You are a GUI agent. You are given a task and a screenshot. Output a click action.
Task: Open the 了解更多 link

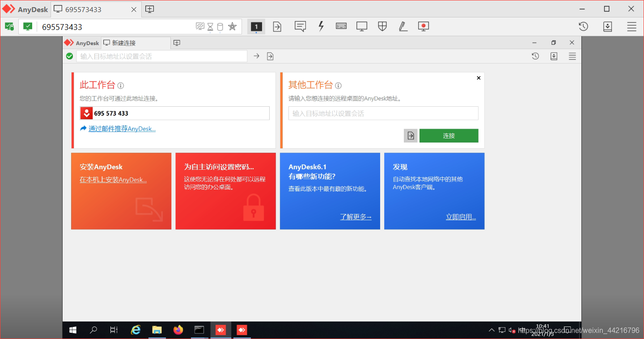(356, 217)
